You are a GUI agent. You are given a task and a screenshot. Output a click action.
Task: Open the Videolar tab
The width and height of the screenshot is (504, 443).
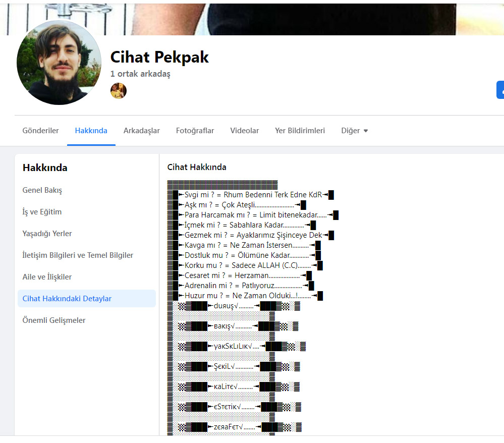[245, 131]
